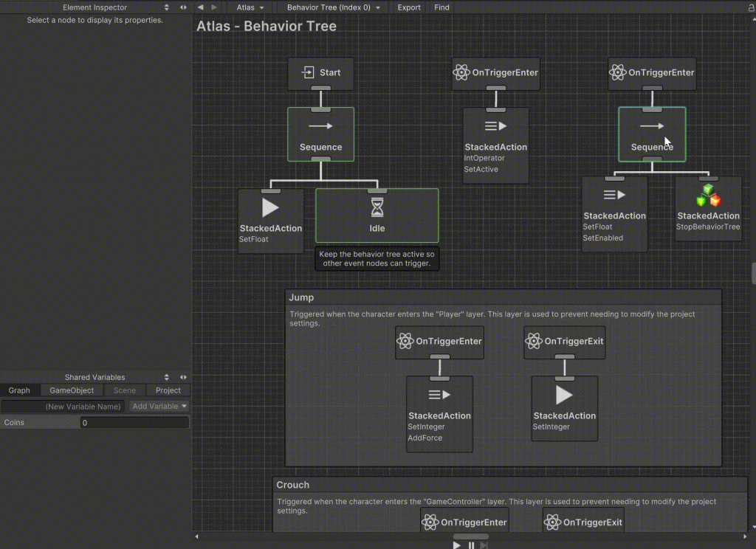Click the IntOperator StackedAction list icon

tap(495, 126)
